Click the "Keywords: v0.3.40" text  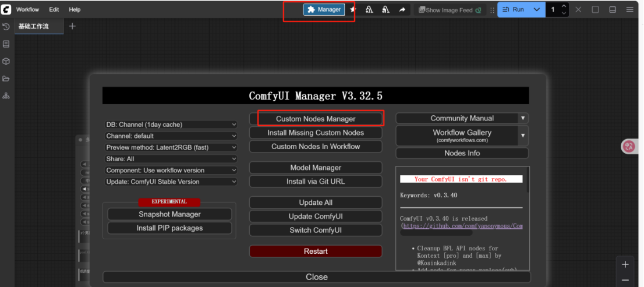click(x=429, y=196)
